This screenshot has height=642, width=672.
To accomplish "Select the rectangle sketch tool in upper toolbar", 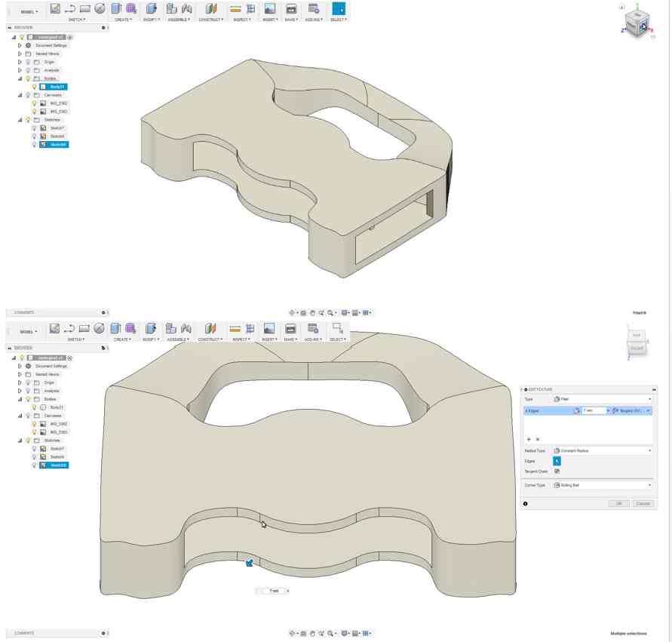I will [x=85, y=8].
